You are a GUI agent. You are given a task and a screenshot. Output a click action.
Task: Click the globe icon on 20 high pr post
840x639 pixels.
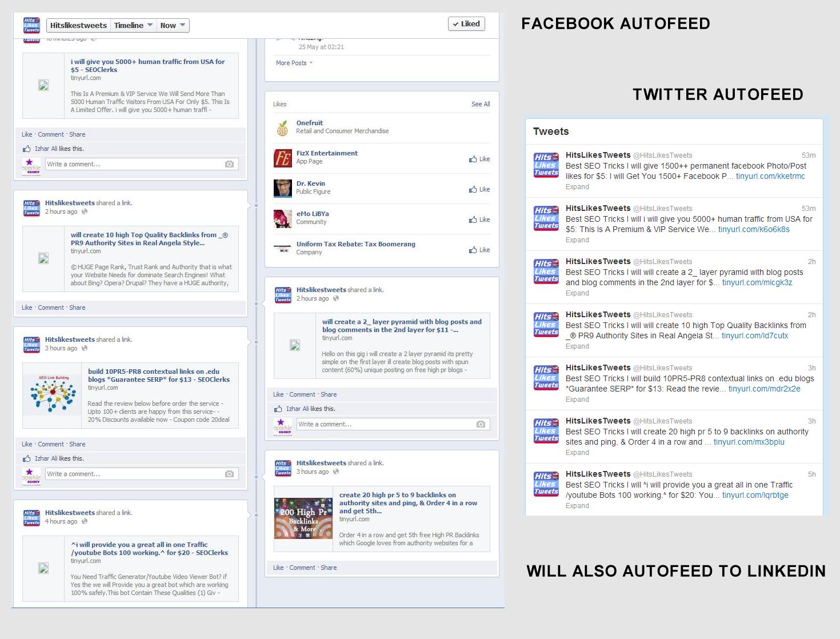click(x=336, y=472)
